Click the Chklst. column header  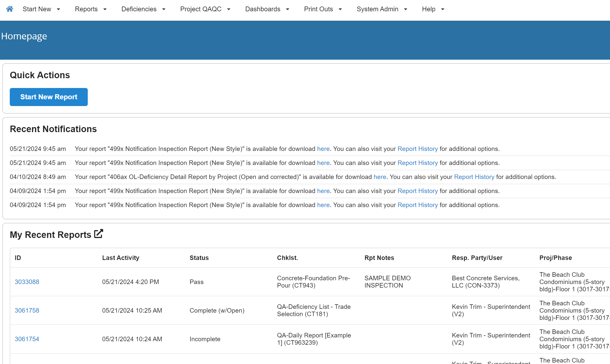pos(287,258)
